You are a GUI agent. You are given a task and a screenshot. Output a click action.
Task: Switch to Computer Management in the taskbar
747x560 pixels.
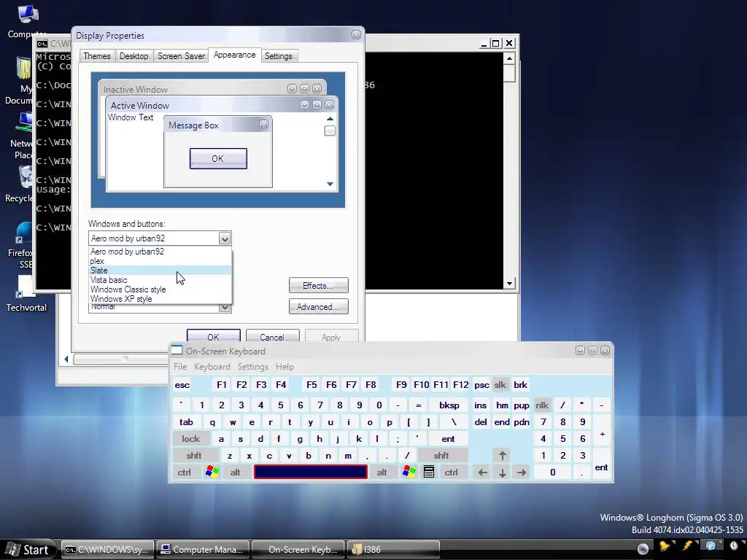[204, 550]
